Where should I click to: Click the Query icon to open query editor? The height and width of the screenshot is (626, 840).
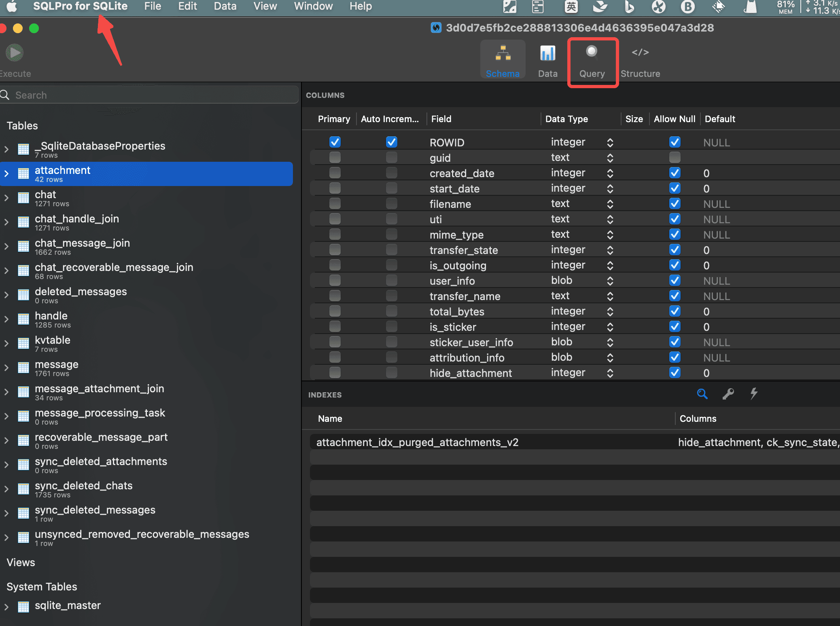(x=591, y=59)
